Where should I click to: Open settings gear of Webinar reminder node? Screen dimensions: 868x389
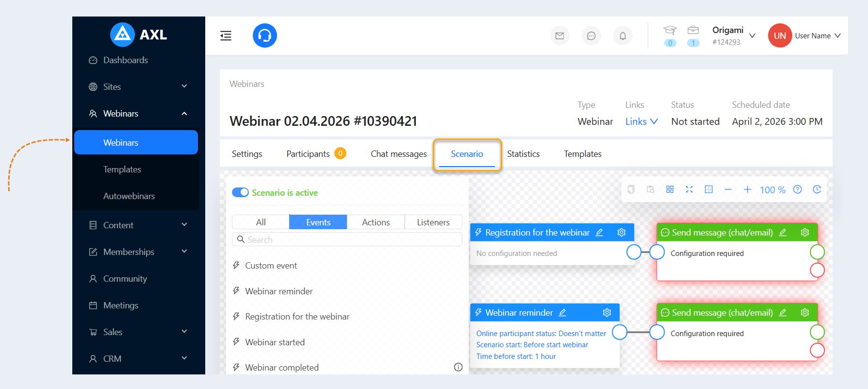pyautogui.click(x=606, y=313)
